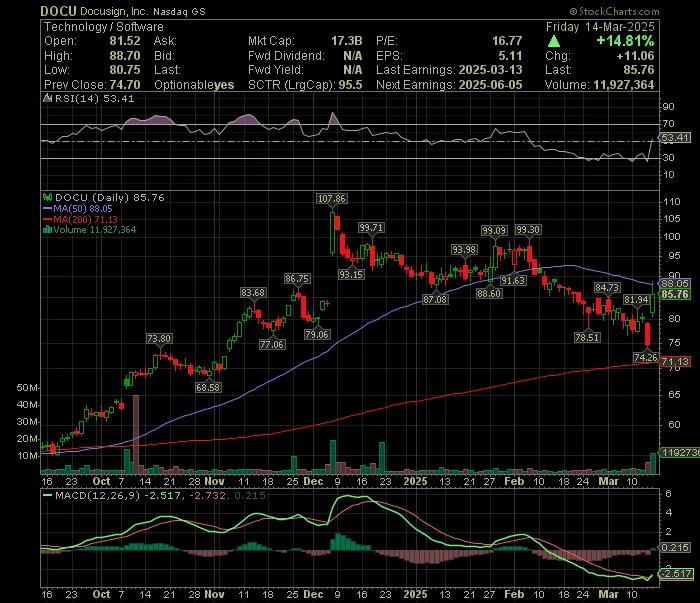This screenshot has height=603, width=700.
Task: Click the tall mid-October volume spike bar
Action: point(136,434)
